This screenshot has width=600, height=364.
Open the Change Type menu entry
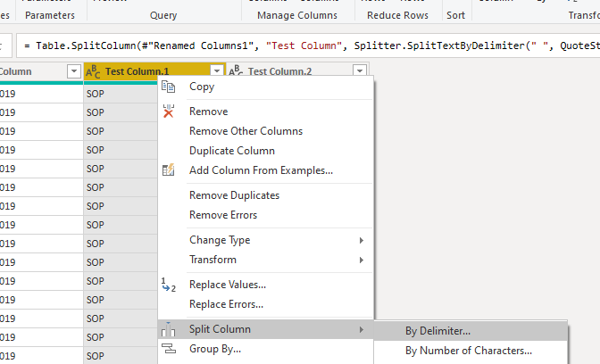265,240
